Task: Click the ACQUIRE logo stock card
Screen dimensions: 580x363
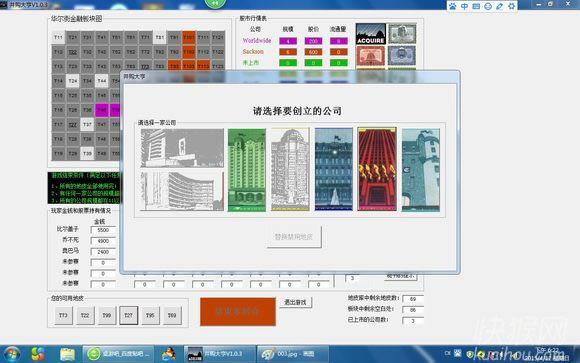Action: [371, 34]
